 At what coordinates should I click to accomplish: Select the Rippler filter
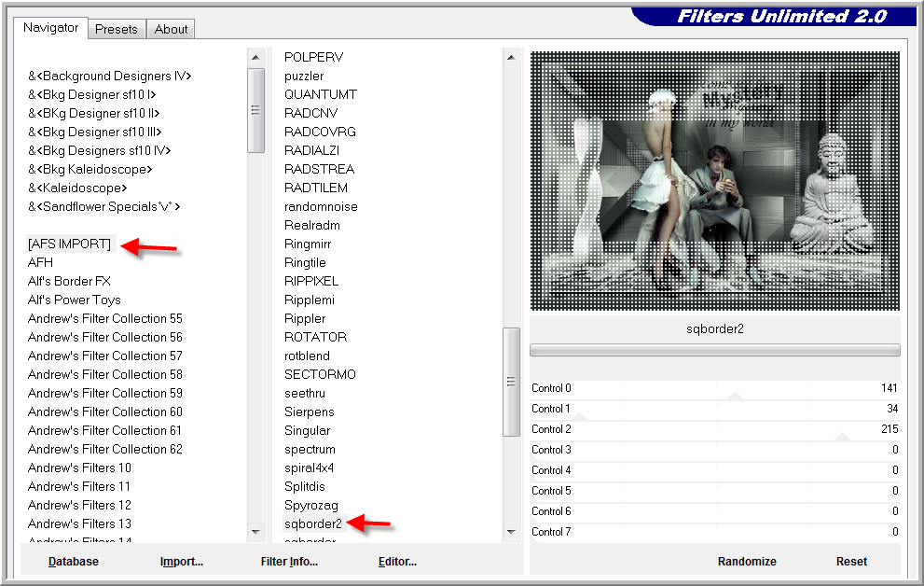pyautogui.click(x=305, y=319)
